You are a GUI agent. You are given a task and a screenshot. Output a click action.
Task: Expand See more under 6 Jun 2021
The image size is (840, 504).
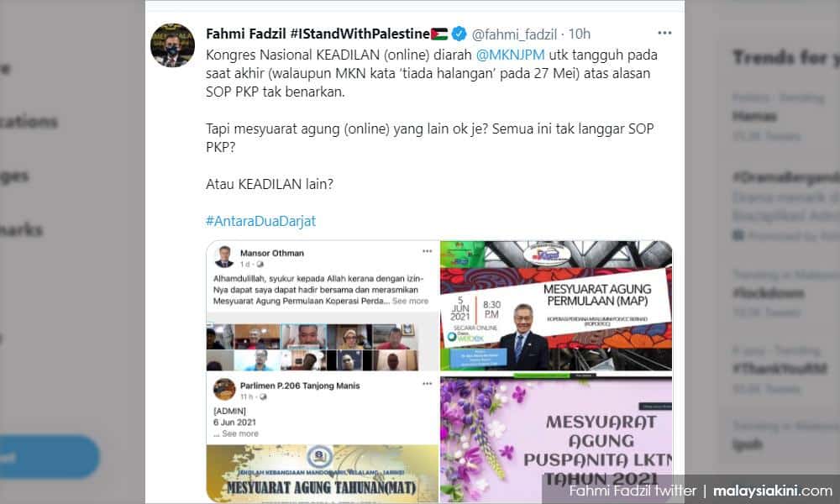240,433
